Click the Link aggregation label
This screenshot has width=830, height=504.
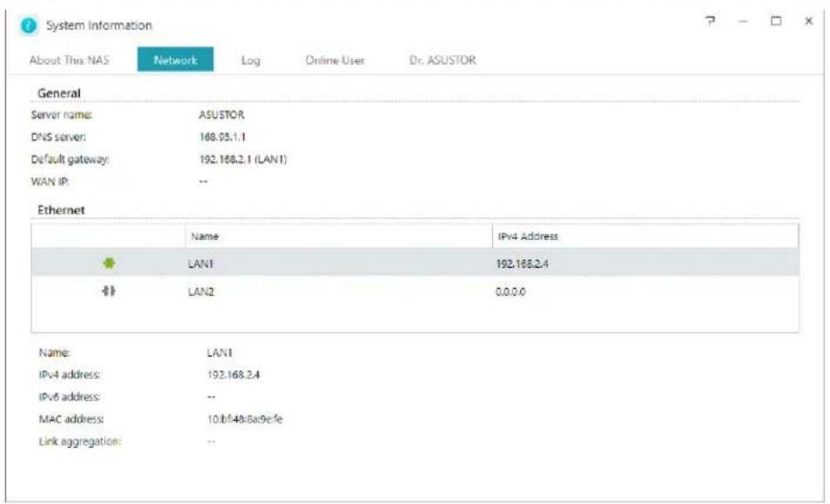click(x=80, y=441)
